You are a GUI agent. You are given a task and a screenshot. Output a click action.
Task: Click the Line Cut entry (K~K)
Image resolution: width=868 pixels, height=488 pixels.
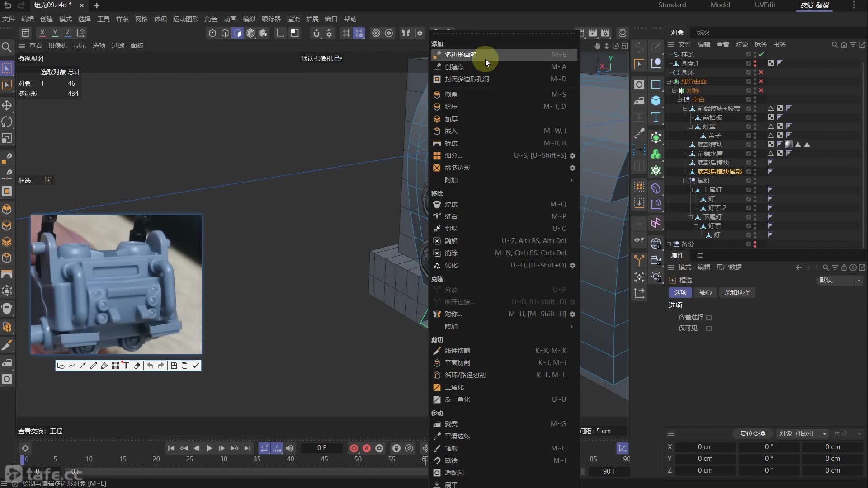click(x=504, y=350)
